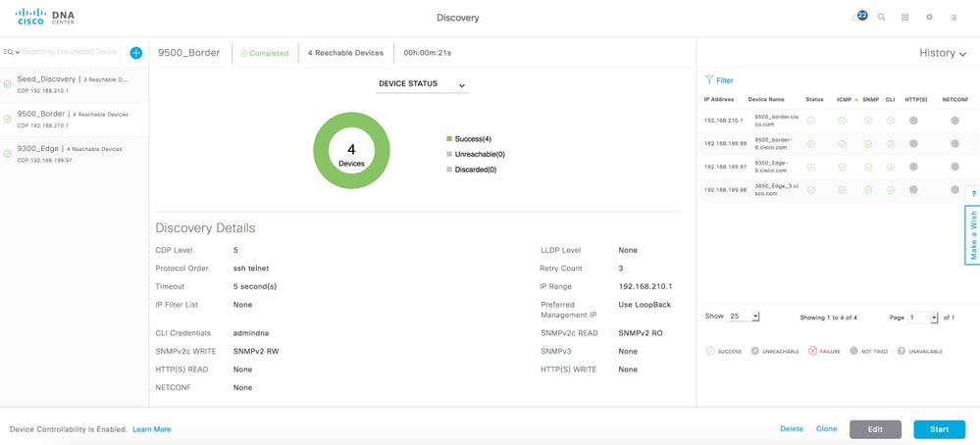Click CLI icon for 192.168.199.98 row
Screen dimensions: 980x445
(890, 190)
